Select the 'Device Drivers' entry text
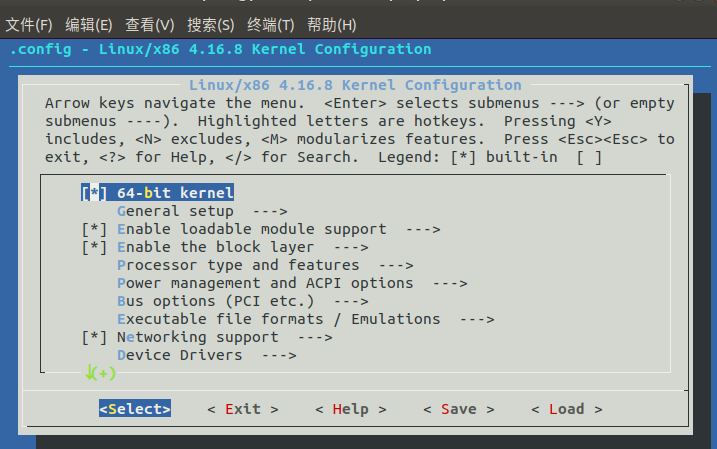Screen dimensions: 717x449 [180, 355]
